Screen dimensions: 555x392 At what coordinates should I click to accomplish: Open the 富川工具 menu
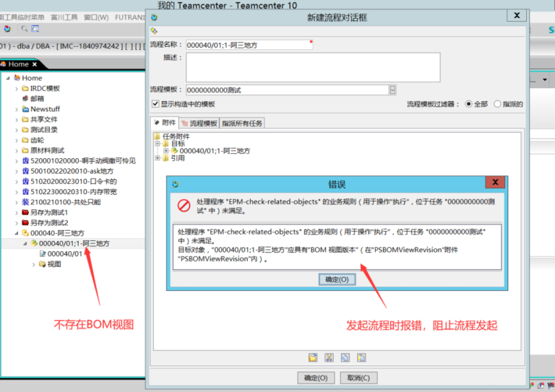64,17
